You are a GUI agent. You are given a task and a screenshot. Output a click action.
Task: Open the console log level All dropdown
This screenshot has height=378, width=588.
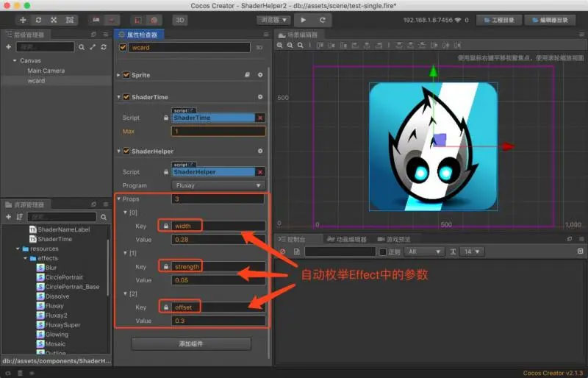point(424,252)
